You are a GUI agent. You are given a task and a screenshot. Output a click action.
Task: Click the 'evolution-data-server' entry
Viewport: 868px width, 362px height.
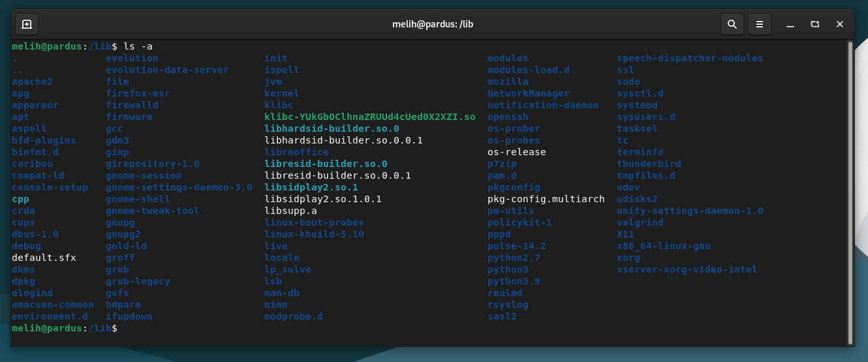[167, 70]
